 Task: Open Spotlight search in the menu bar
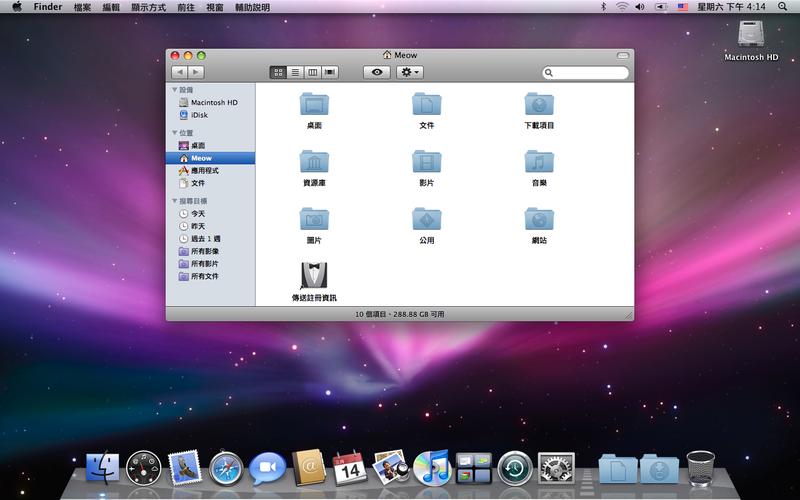click(782, 7)
